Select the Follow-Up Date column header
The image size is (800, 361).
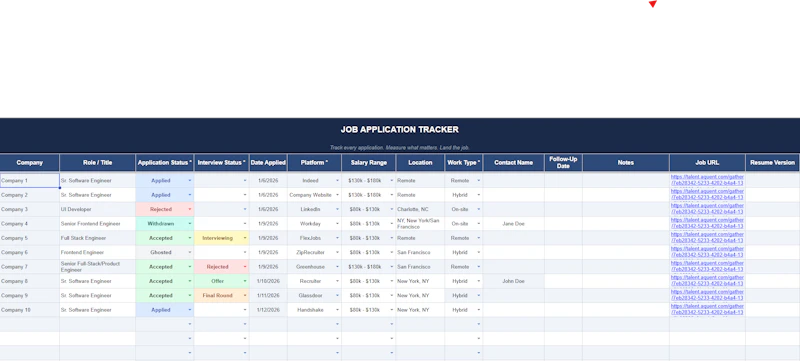click(563, 163)
